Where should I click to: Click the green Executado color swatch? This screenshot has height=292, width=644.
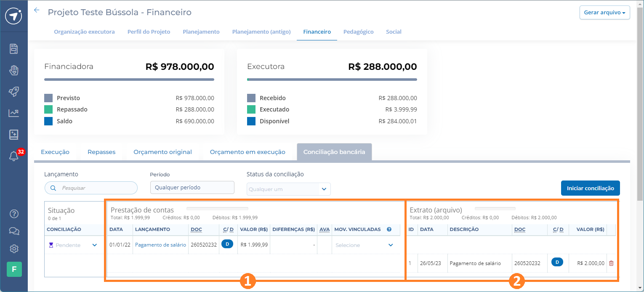[251, 109]
